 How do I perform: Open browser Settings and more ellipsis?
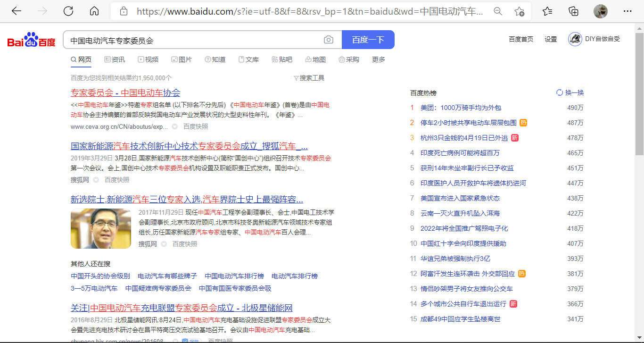click(627, 11)
